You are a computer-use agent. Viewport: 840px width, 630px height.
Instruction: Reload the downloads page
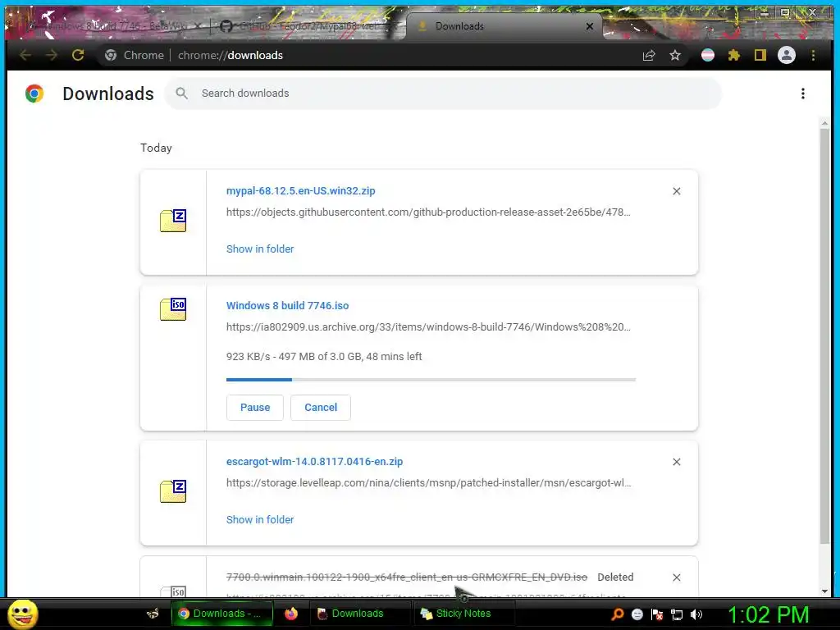(x=78, y=55)
